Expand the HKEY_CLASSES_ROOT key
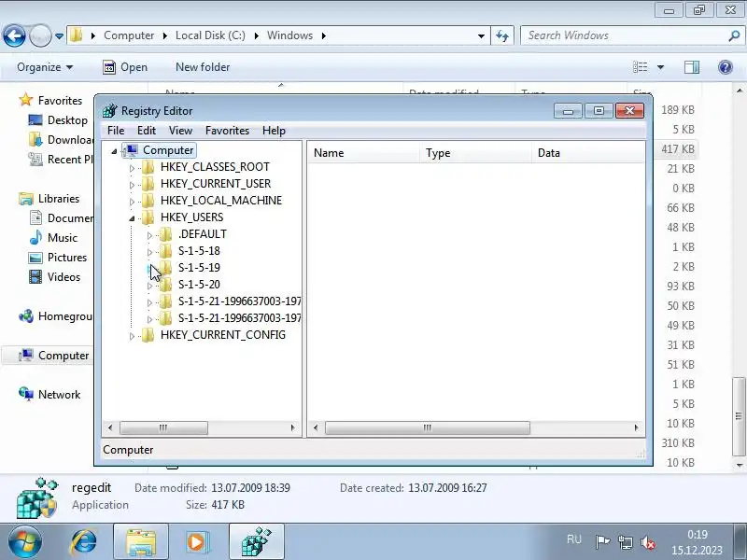 tap(132, 168)
